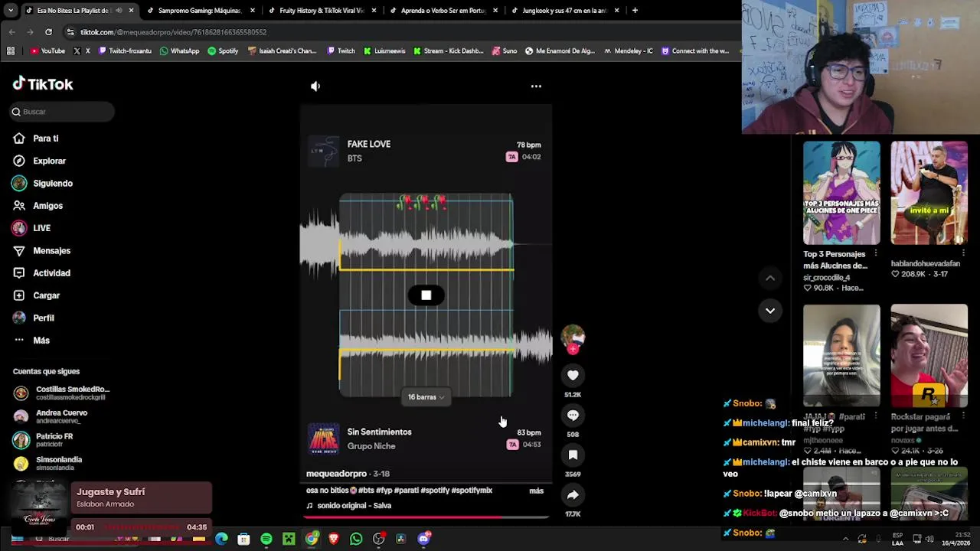Screen dimensions: 980x551
Task: Open Discord from the taskbar
Action: coord(423,539)
